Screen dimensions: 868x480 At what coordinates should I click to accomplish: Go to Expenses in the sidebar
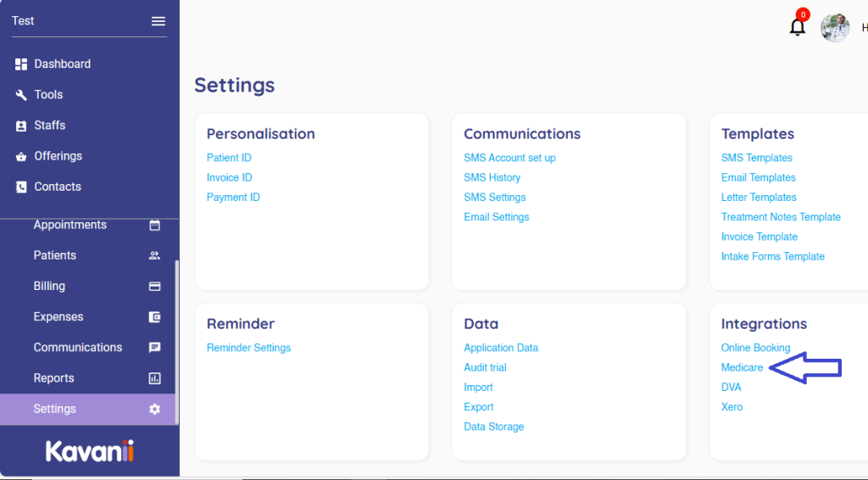pos(58,317)
